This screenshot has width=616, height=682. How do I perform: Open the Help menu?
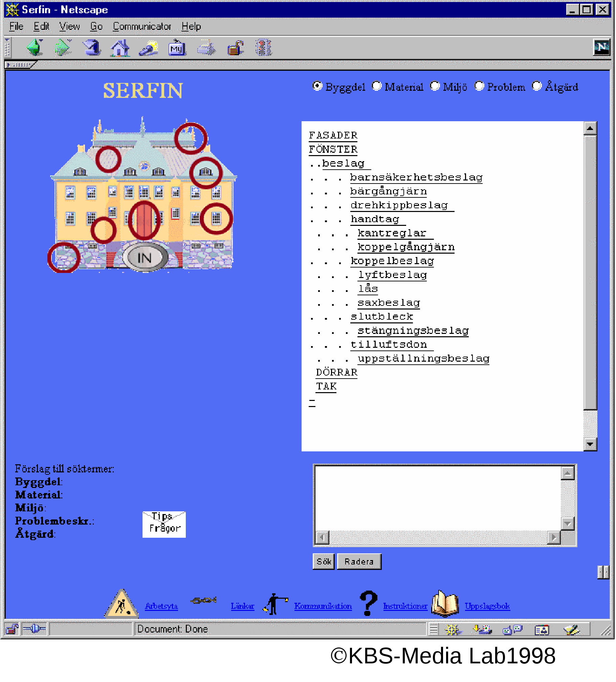click(x=191, y=26)
